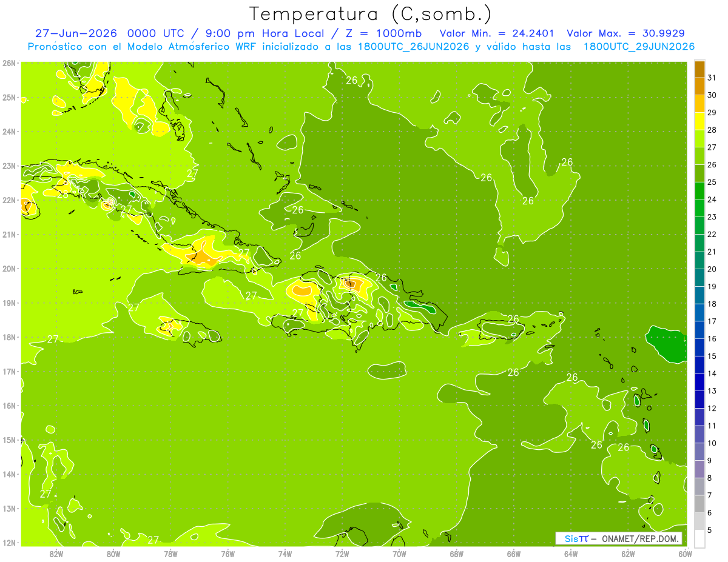The image size is (728, 562).
Task: Click the 80W longitude axis label
Action: point(113,554)
